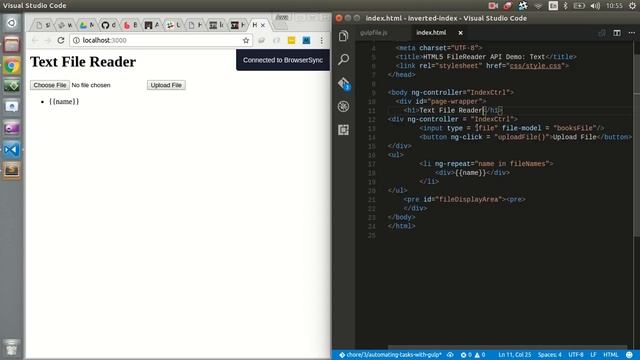Open Ubuntu Dash search launcher
Image resolution: width=640 pixels, height=360 pixels.
click(11, 23)
